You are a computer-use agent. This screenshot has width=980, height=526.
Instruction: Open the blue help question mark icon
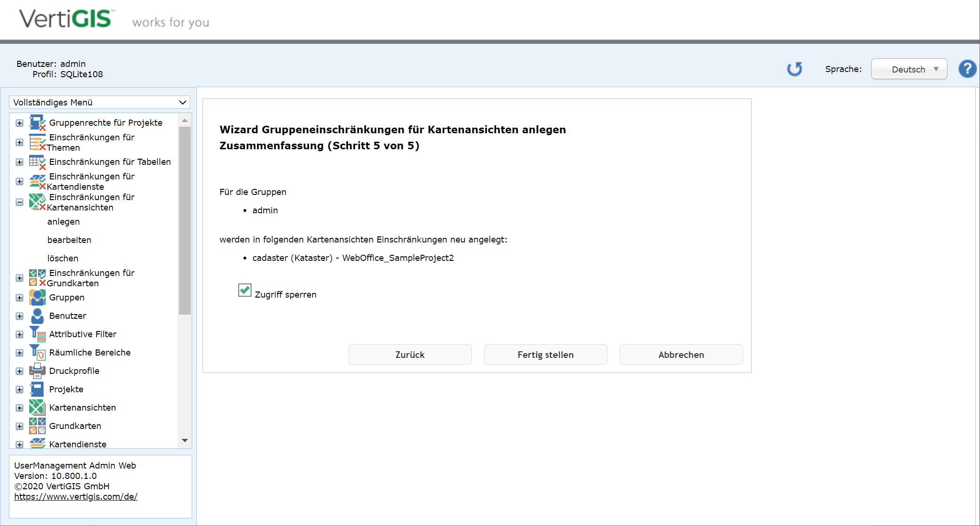tap(967, 69)
